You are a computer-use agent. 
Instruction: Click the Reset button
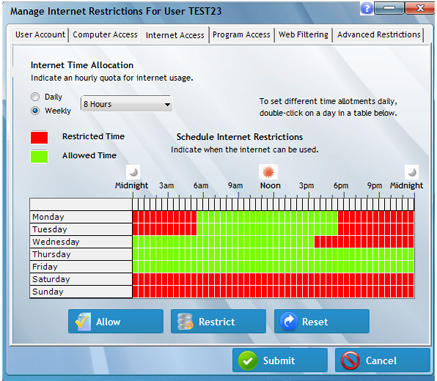point(321,321)
